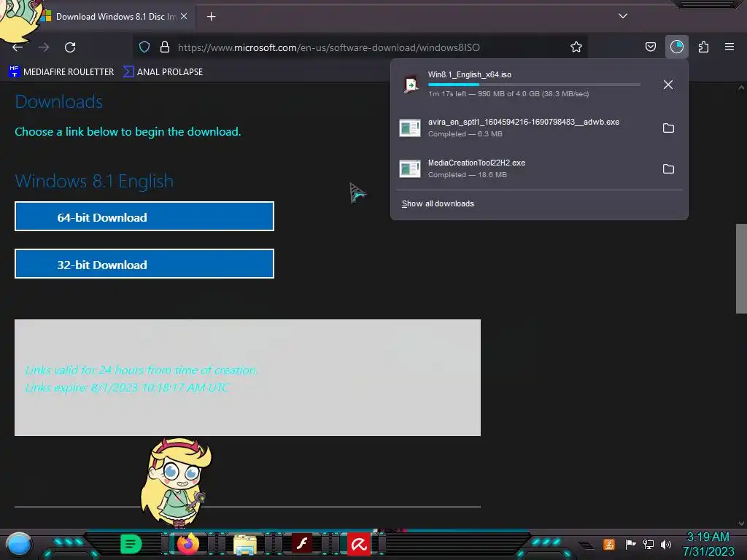Expand the list all tabs chevron
747x560 pixels.
pos(623,16)
